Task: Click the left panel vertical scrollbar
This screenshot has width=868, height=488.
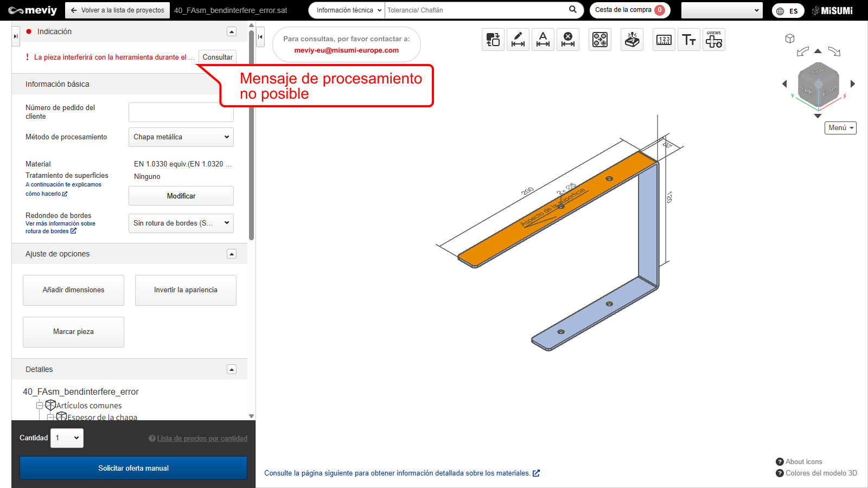Action: [251, 136]
